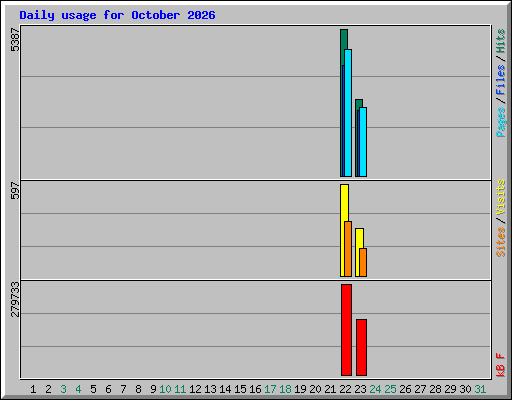Screen dimensions: 512x400
Task: Click the orange Sites bar for day 23
Action: click(x=363, y=262)
